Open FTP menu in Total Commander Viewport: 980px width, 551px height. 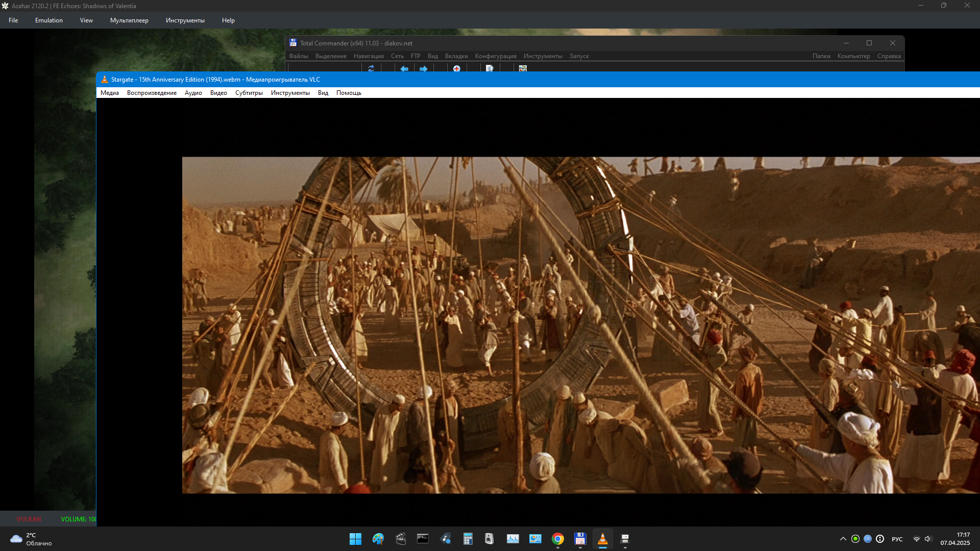(415, 56)
